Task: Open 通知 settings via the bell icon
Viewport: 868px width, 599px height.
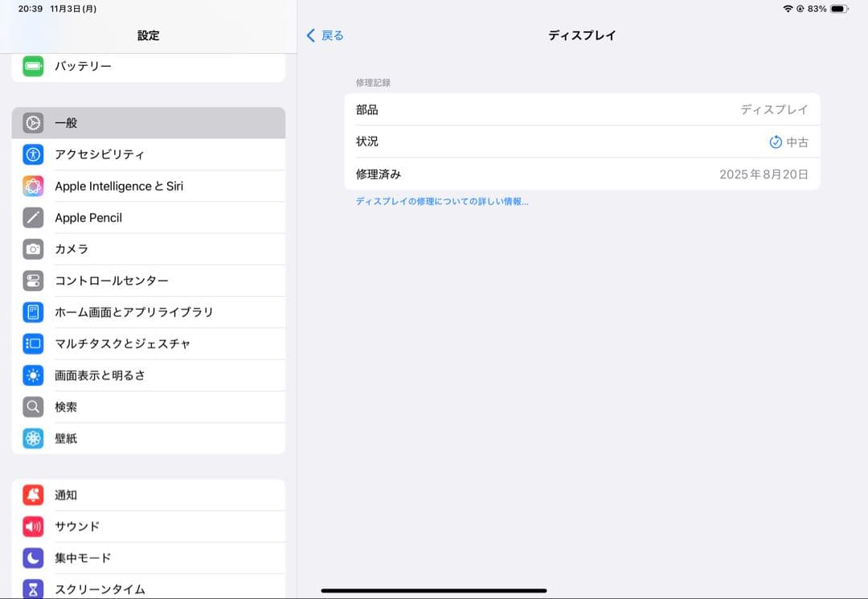Action: tap(34, 494)
